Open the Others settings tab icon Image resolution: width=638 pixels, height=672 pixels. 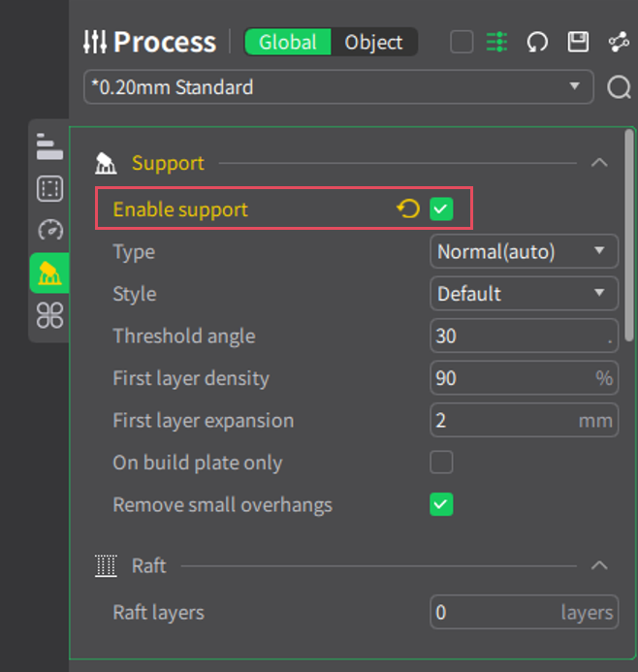click(49, 315)
